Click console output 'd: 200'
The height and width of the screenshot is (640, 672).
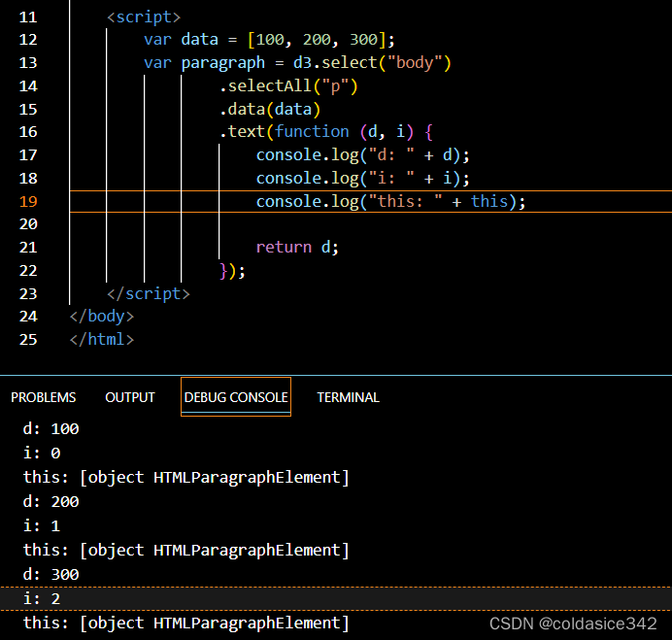(51, 501)
